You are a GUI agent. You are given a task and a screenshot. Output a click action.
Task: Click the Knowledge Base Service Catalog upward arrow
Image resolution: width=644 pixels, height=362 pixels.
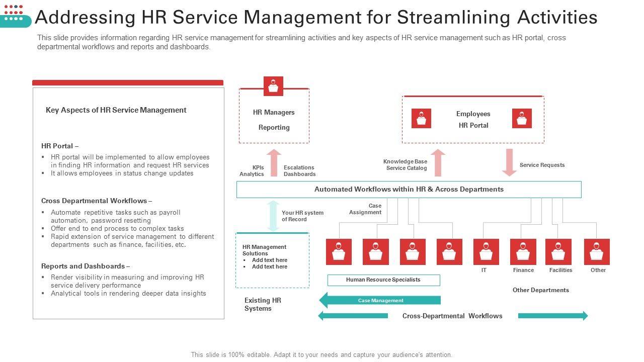(x=438, y=163)
